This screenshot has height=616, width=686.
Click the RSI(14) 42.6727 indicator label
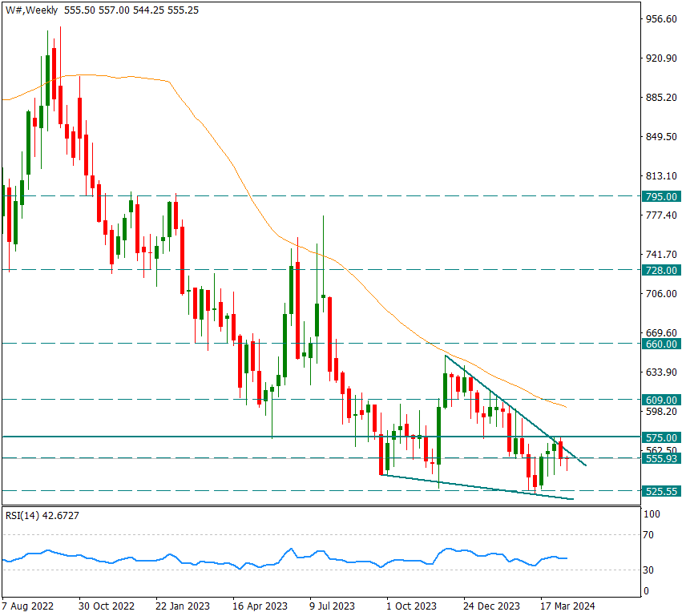click(x=42, y=515)
